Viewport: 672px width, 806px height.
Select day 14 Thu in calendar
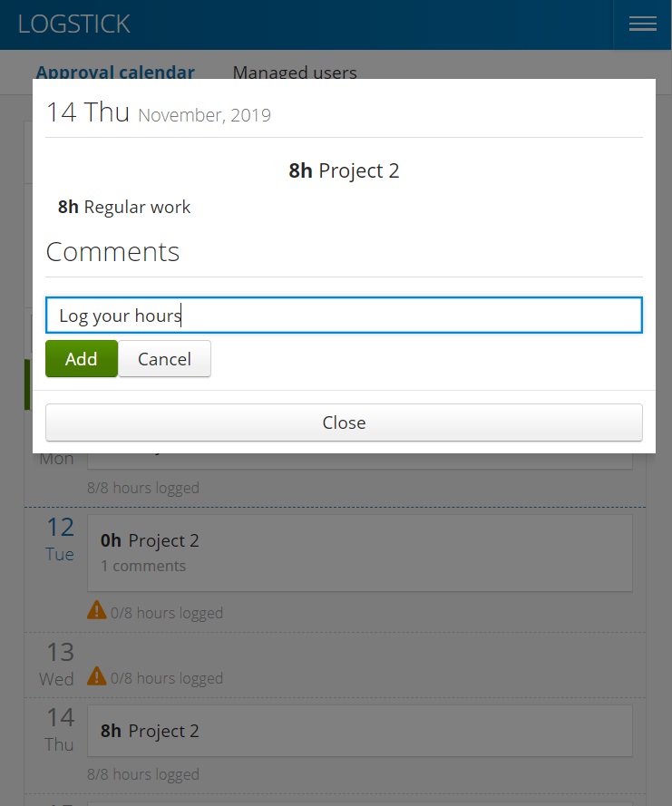(x=60, y=730)
